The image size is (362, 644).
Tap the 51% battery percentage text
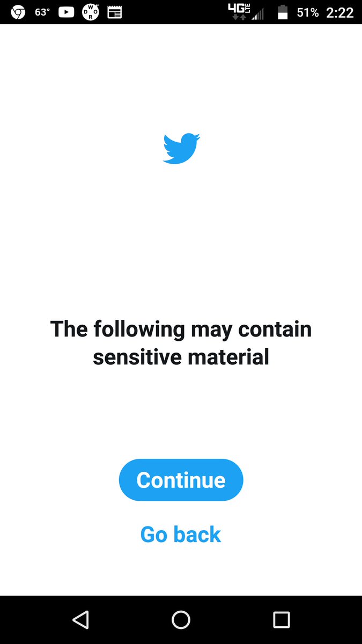[x=308, y=12]
